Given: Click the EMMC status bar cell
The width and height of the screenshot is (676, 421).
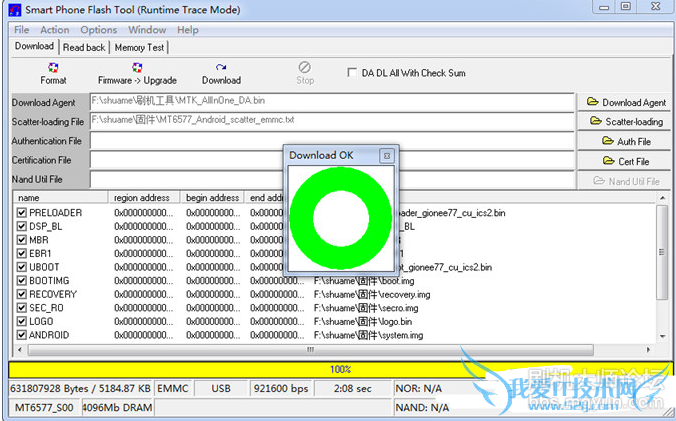Looking at the screenshot, I should tap(173, 388).
